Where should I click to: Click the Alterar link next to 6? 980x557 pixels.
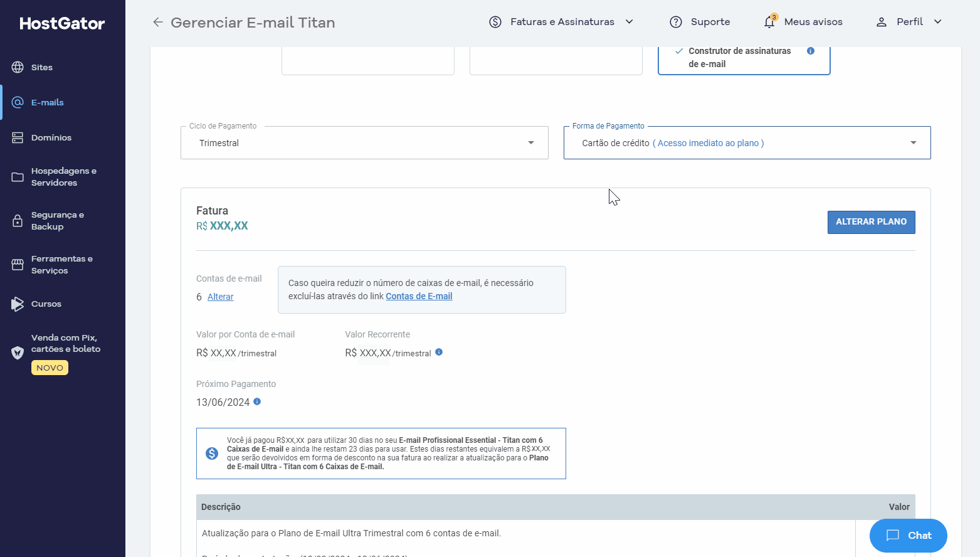pos(220,297)
